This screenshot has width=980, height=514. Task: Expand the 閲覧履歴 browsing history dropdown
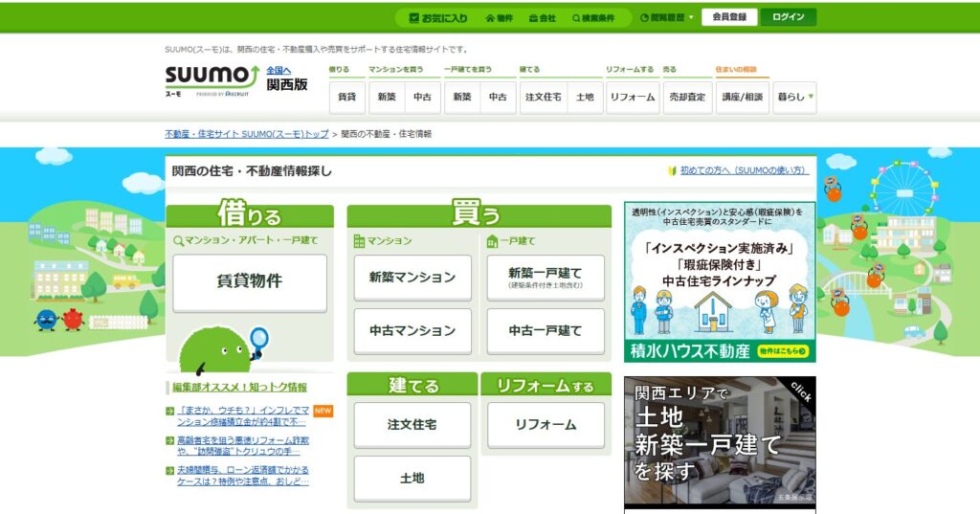[667, 17]
